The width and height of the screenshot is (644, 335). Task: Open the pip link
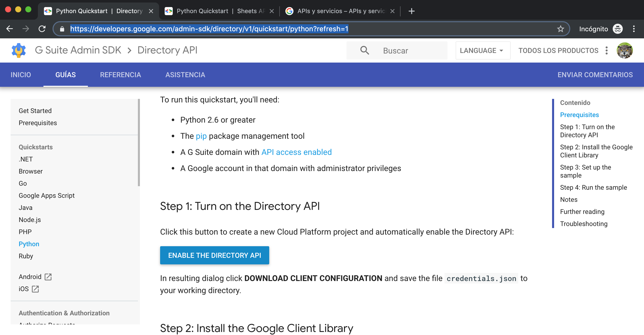pos(201,136)
